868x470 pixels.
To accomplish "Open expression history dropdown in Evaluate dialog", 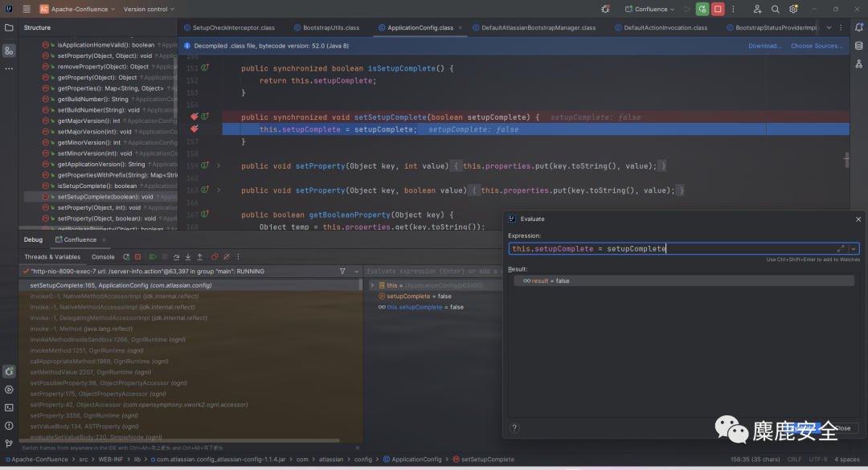I will pos(853,248).
